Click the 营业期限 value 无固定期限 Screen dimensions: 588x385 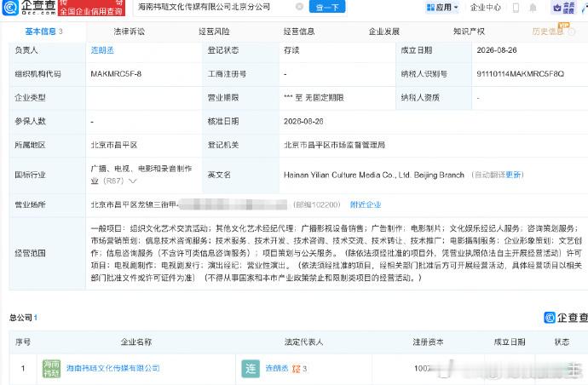tap(325, 98)
